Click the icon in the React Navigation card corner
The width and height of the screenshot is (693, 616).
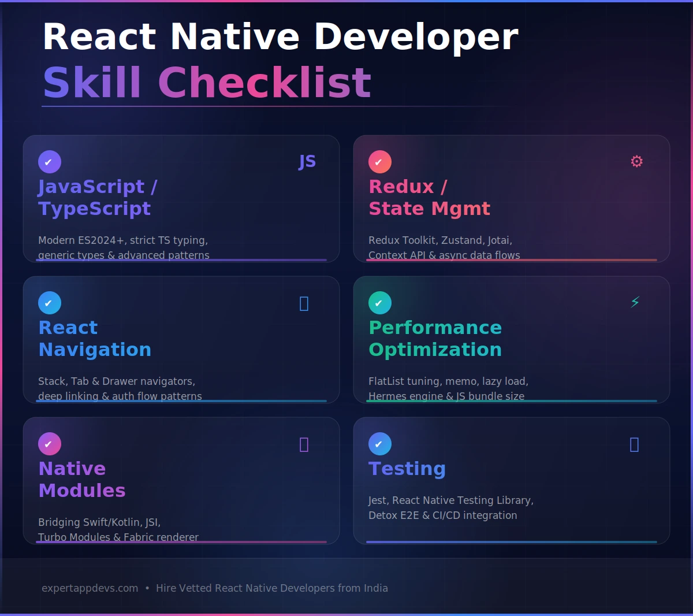click(304, 303)
